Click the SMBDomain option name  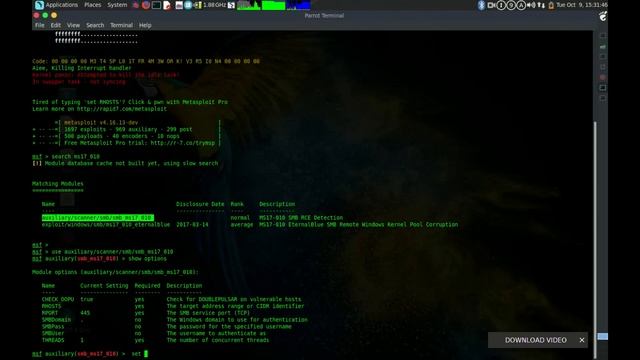pyautogui.click(x=56, y=320)
